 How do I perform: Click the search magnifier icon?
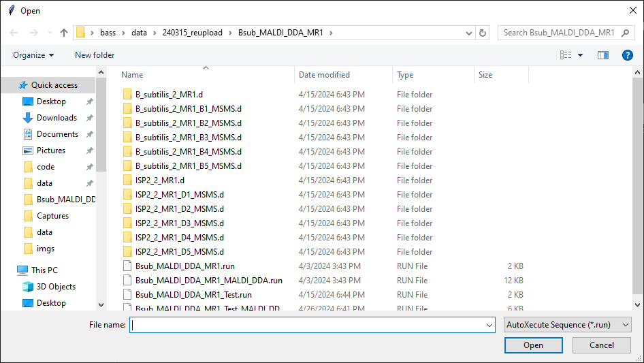click(625, 33)
